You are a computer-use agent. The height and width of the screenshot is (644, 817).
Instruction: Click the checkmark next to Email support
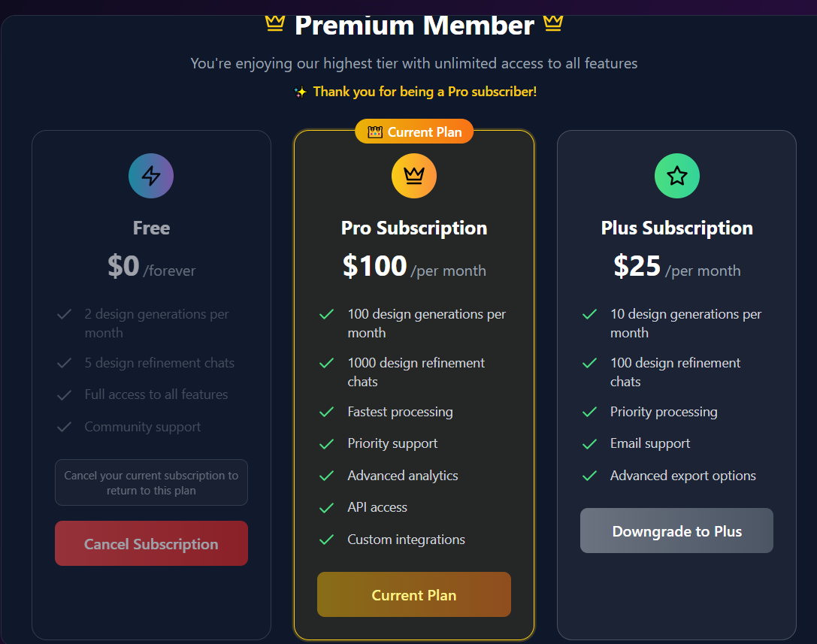(589, 444)
